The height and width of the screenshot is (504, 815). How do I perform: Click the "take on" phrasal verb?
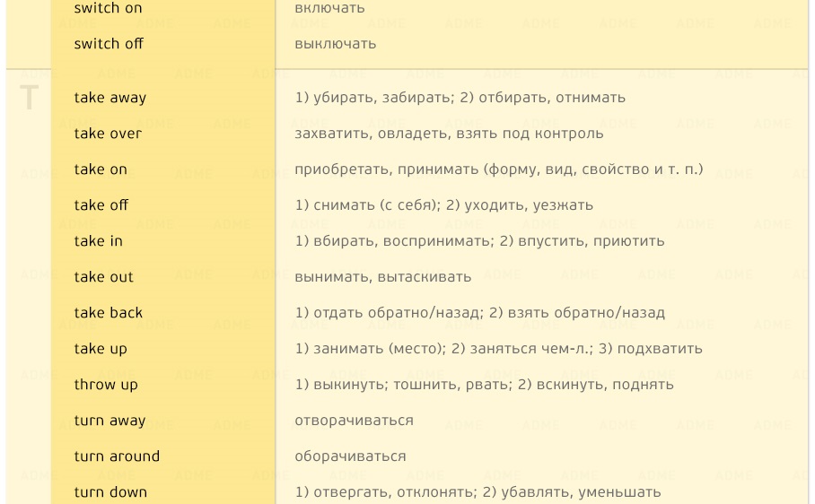[x=101, y=169]
